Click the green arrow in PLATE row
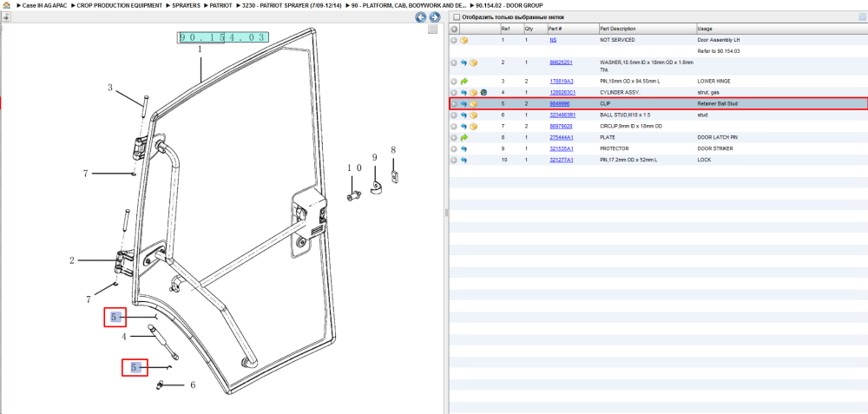Viewport: 868px width, 414px height. tap(464, 138)
